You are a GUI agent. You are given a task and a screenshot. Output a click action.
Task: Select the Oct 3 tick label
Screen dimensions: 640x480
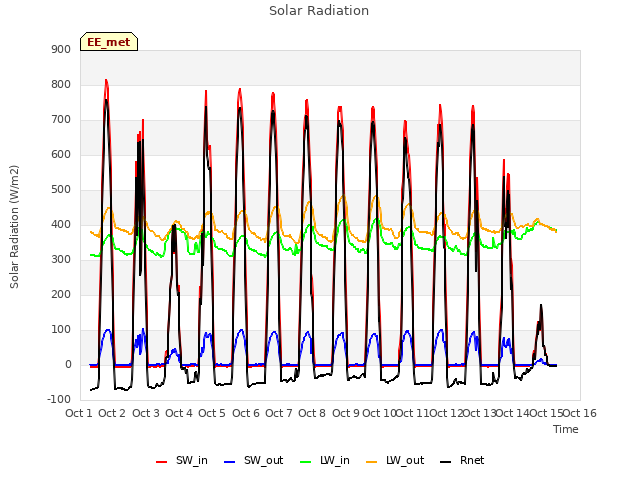click(x=146, y=413)
